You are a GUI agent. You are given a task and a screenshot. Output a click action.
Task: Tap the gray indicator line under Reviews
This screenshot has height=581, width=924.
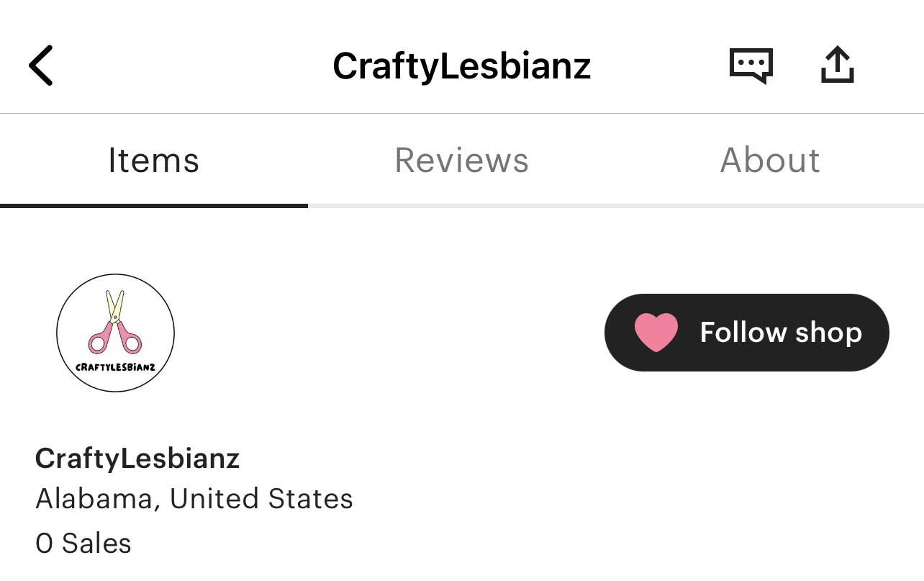(461, 206)
